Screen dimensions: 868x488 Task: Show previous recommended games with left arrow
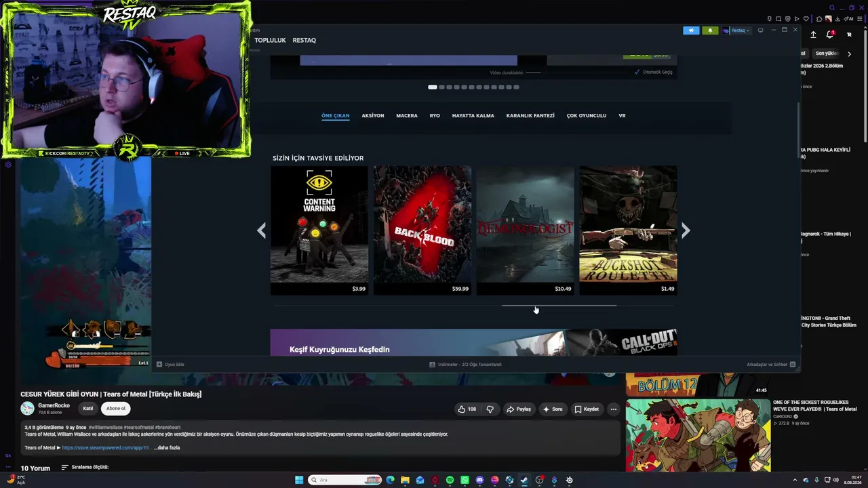click(262, 230)
